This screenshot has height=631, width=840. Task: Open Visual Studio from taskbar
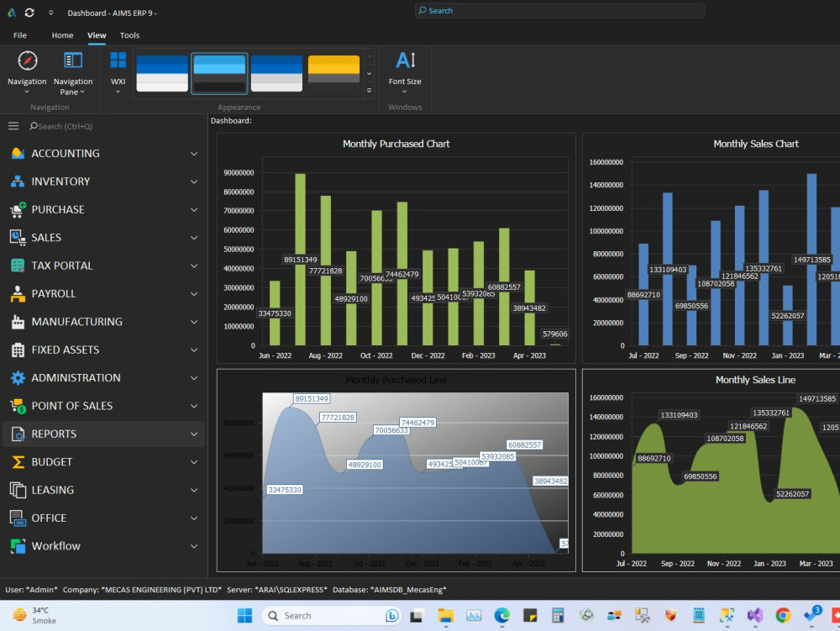pos(755,616)
